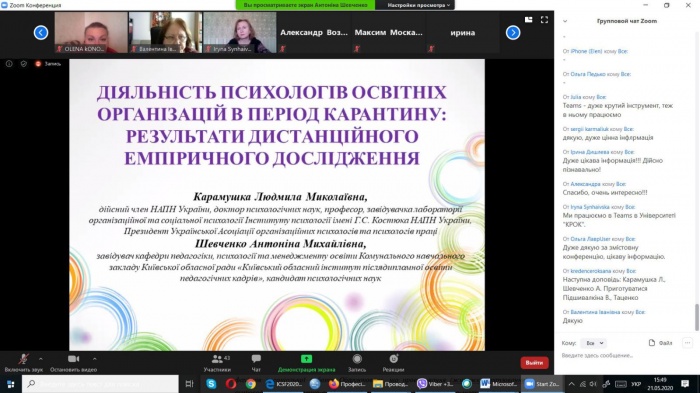700x393 pixels.
Task: Open chat recipient dropdown
Action: pos(594,343)
